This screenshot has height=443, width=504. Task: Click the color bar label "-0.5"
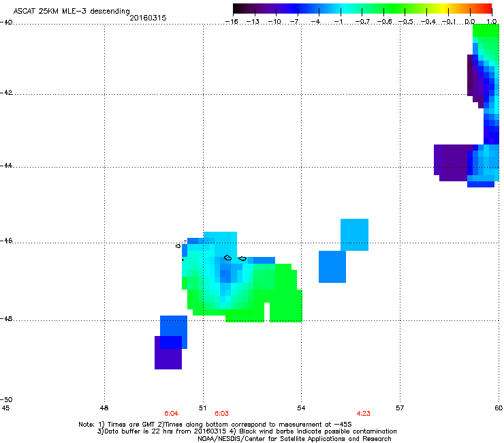406,22
